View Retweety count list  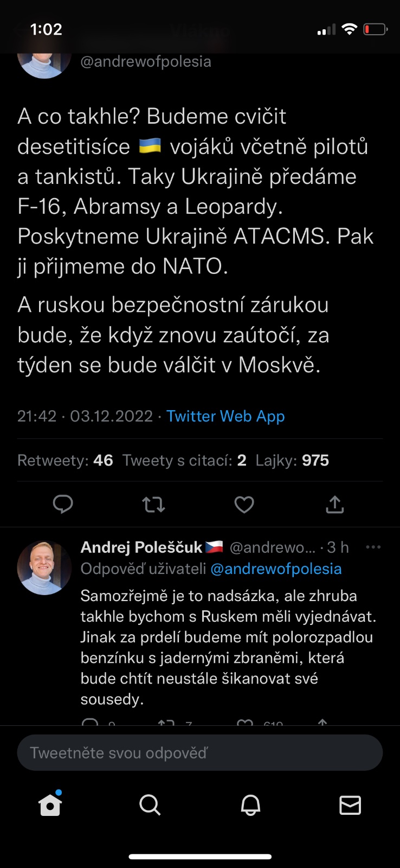pyautogui.click(x=65, y=461)
